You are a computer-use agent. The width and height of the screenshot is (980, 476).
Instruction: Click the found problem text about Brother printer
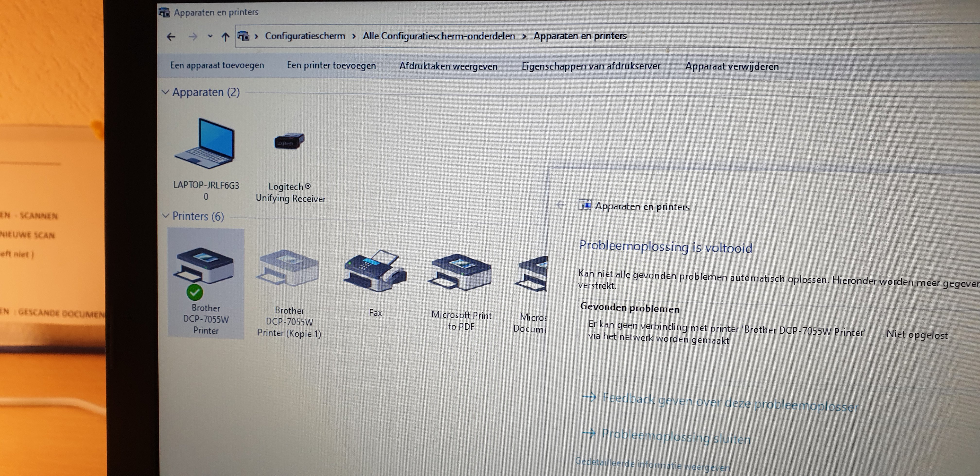pyautogui.click(x=727, y=333)
